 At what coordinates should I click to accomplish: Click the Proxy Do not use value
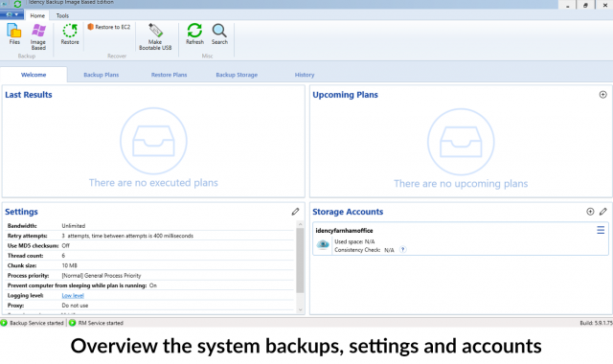[x=75, y=306]
